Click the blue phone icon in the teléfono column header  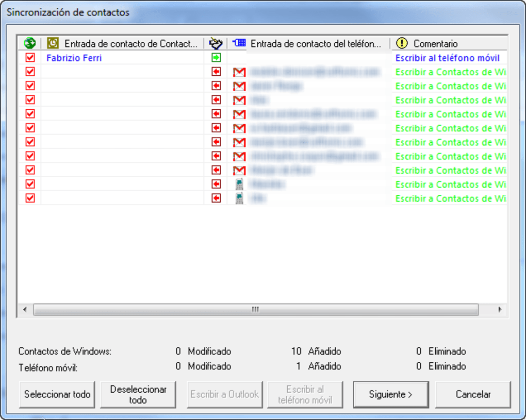click(x=238, y=43)
